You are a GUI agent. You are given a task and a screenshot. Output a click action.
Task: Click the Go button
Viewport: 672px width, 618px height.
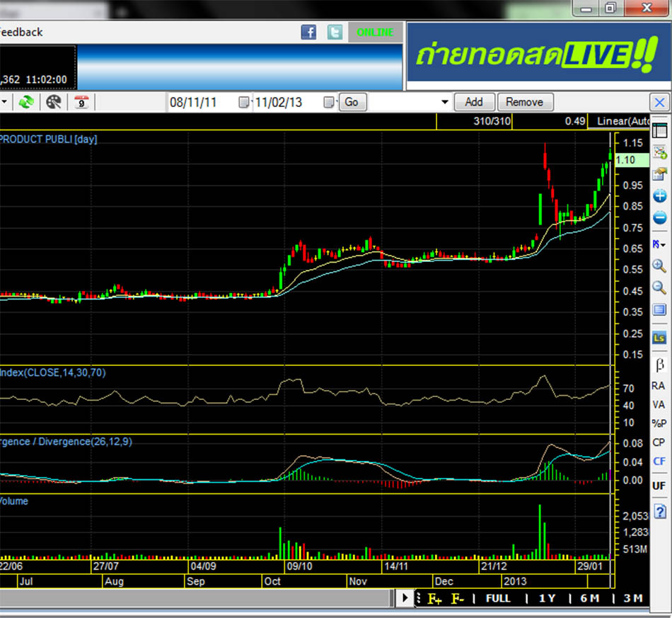pyautogui.click(x=352, y=102)
